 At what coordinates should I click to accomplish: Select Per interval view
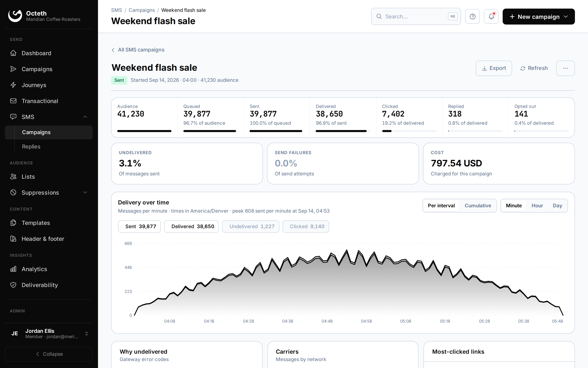441,206
